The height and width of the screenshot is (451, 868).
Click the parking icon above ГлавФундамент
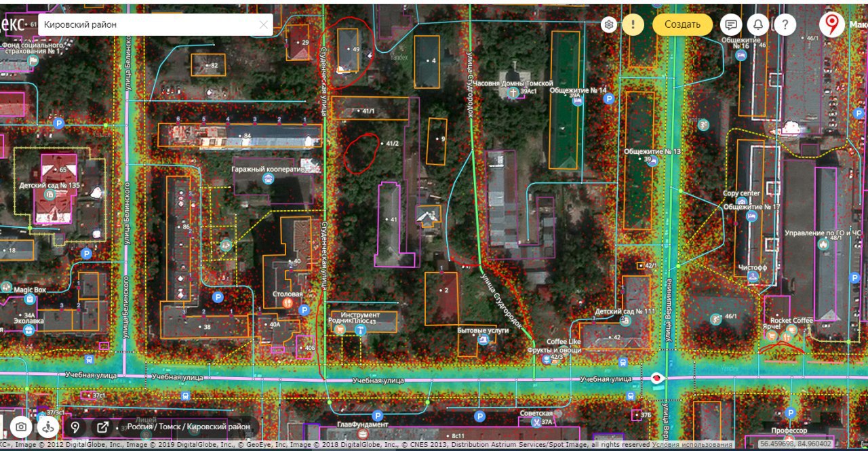click(378, 415)
